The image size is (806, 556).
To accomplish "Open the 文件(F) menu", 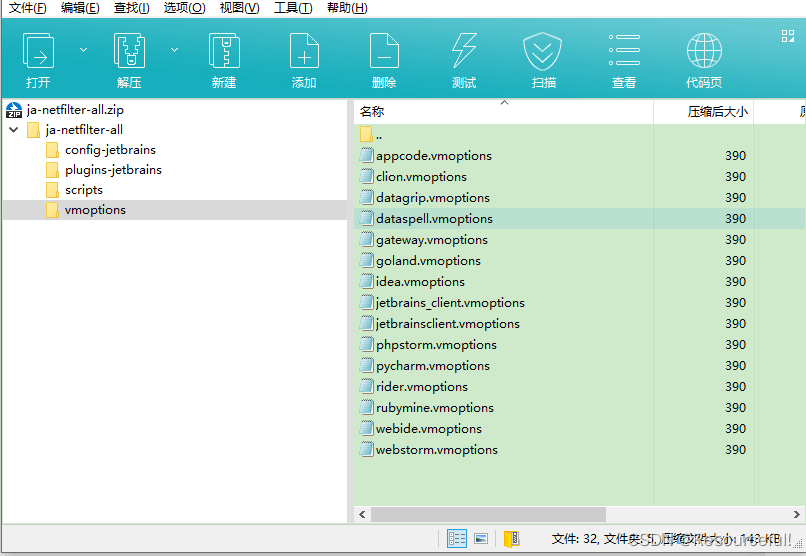I will (x=28, y=8).
